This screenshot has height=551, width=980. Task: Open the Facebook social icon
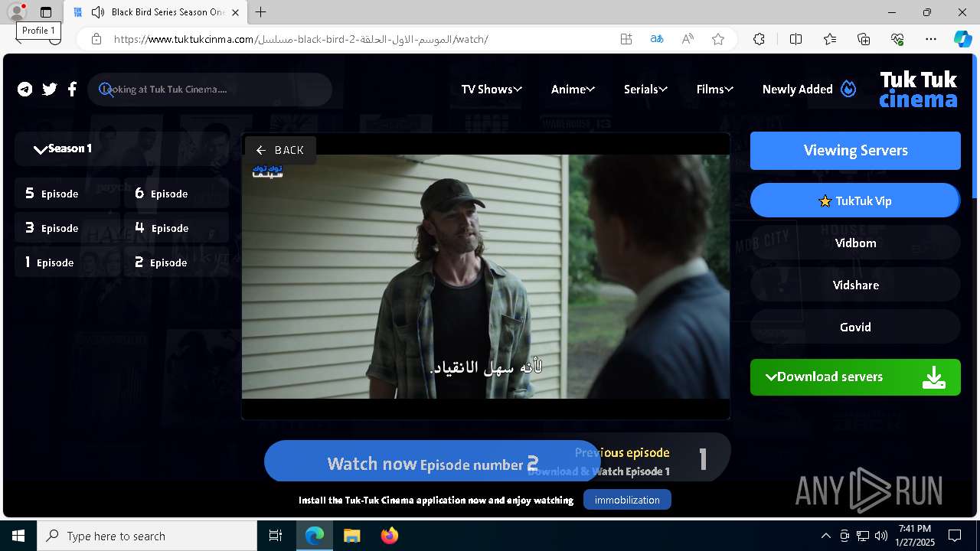click(x=72, y=90)
